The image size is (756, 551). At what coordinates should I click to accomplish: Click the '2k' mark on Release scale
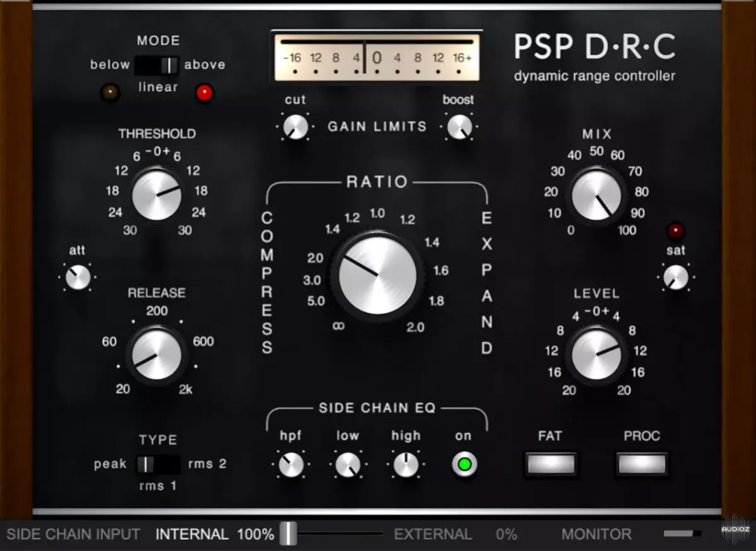(x=185, y=389)
